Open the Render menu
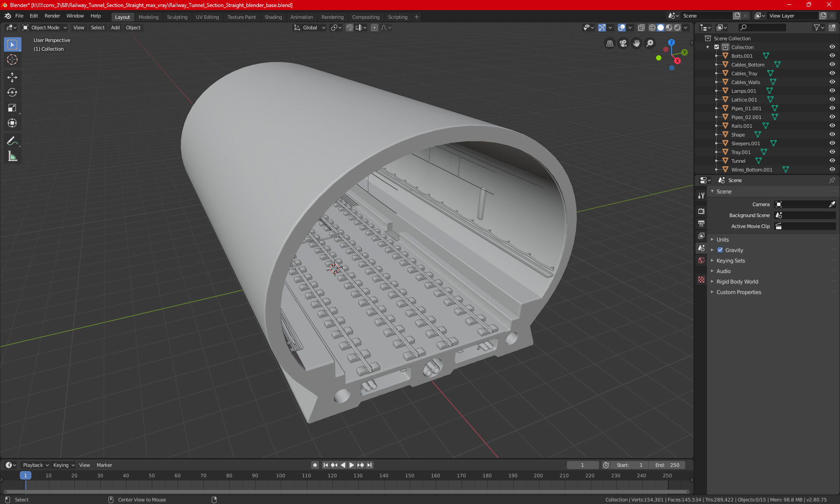 click(52, 16)
